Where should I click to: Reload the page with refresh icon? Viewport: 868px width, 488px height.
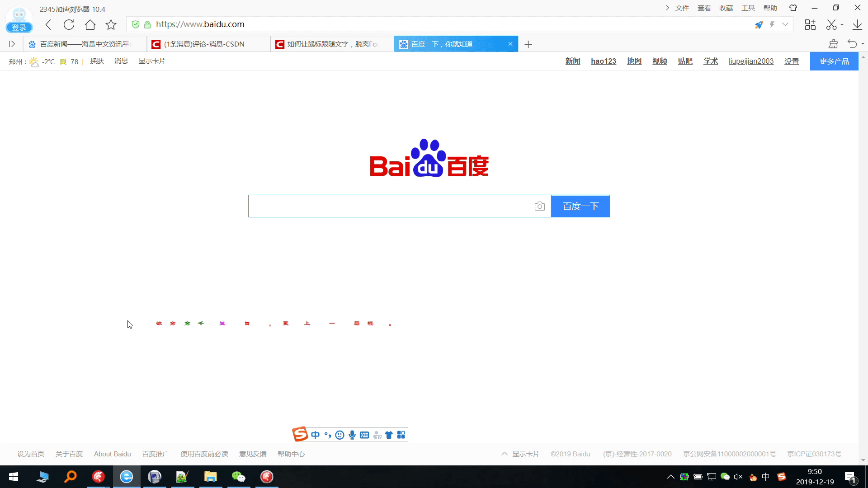click(x=69, y=24)
